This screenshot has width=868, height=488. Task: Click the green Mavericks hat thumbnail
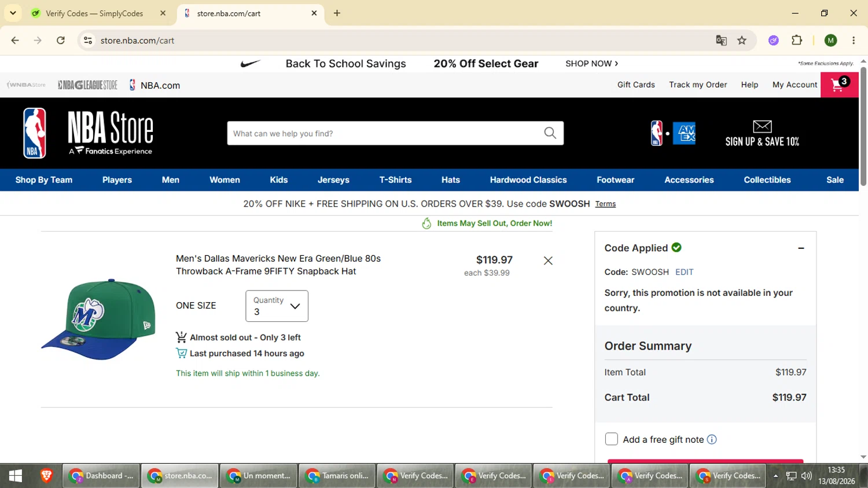click(98, 319)
